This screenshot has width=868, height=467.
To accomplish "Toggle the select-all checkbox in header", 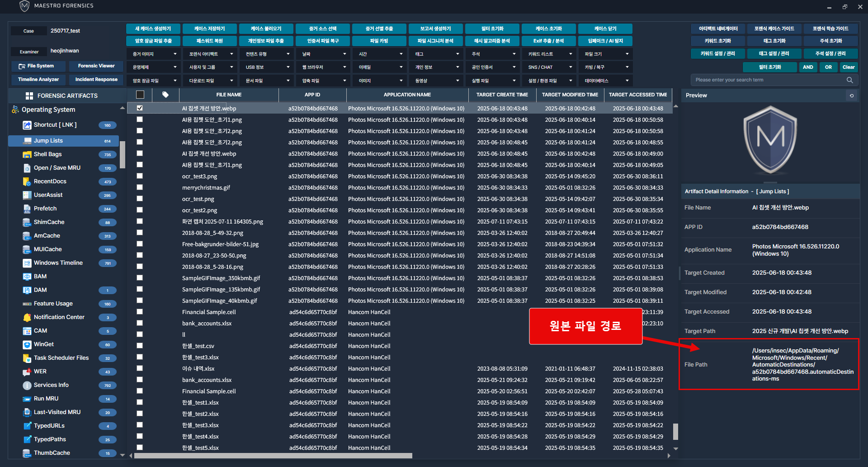I will [x=140, y=95].
